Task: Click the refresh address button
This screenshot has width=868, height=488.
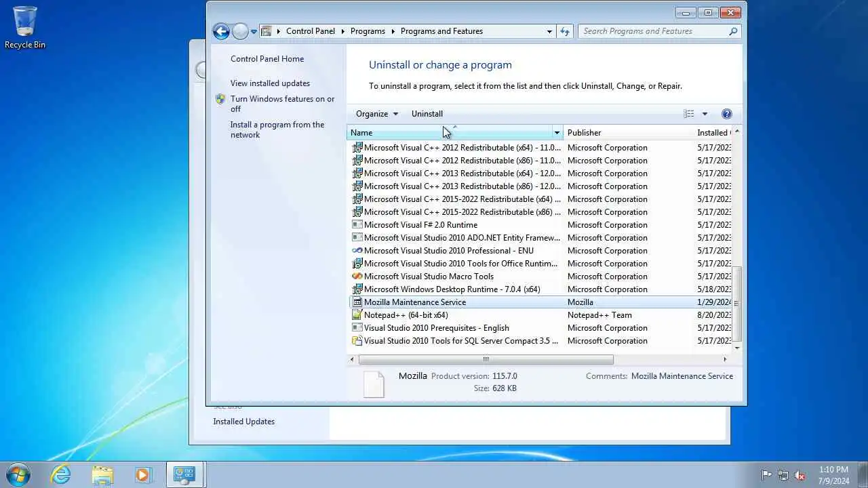Action: [565, 31]
